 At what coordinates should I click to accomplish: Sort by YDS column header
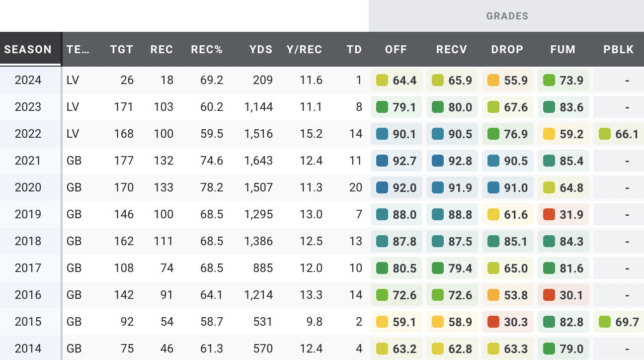[x=261, y=49]
